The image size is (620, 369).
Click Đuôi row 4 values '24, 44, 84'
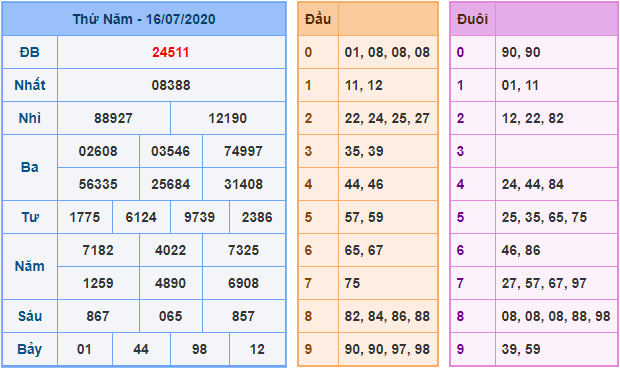coord(533,184)
